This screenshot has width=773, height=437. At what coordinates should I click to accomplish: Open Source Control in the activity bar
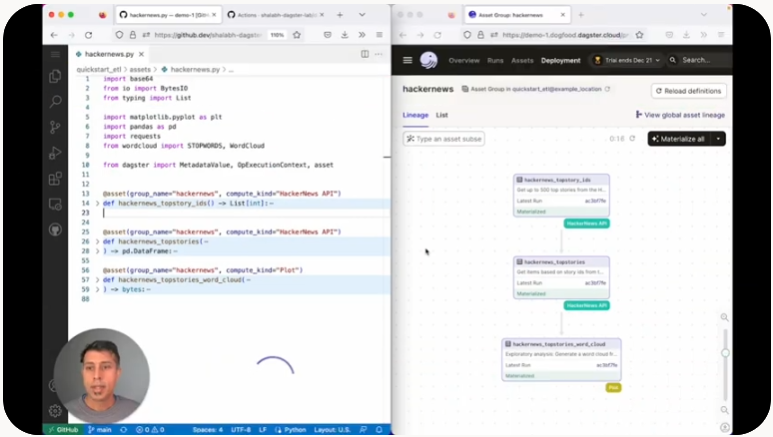(x=55, y=127)
